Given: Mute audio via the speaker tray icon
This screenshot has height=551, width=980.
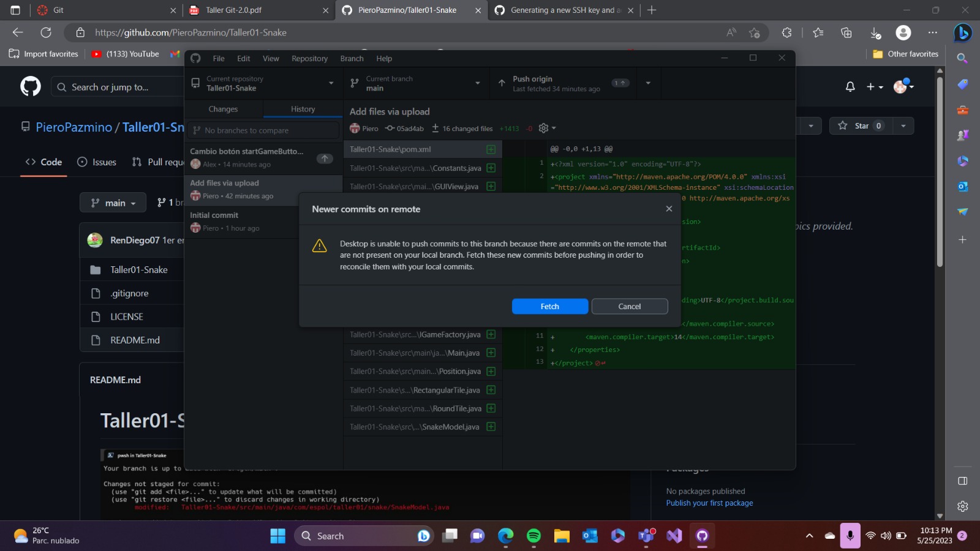Looking at the screenshot, I should 884,536.
